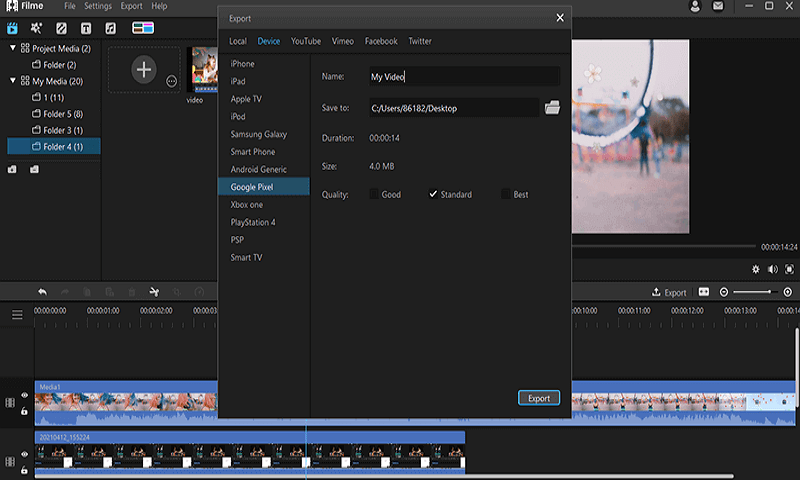Click the Media1 track film strip icon
800x480 pixels.
(x=10, y=403)
